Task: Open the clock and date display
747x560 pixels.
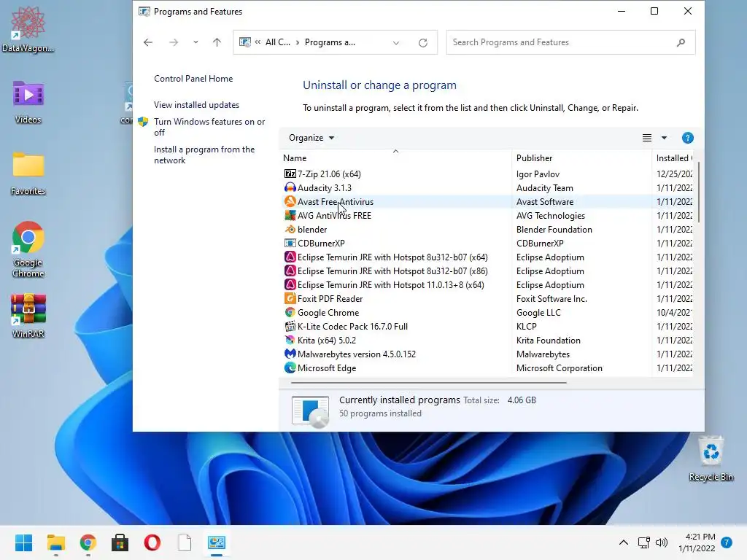Action: pyautogui.click(x=697, y=542)
